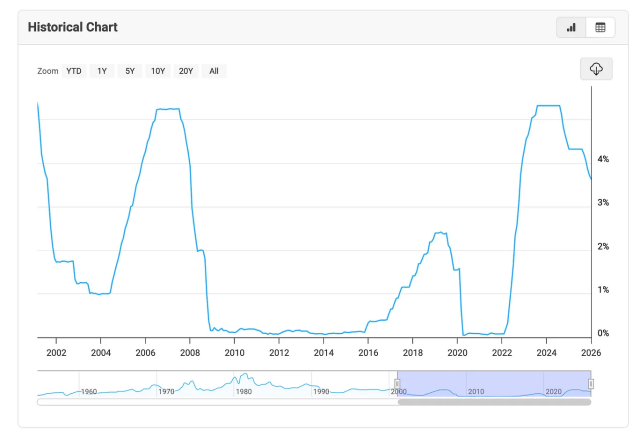Click the 0% y-axis label
This screenshot has height=430, width=640.
[603, 333]
